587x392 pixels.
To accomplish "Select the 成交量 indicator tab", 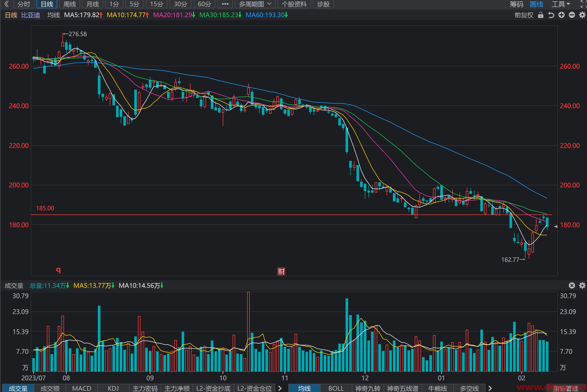I will (x=18, y=388).
